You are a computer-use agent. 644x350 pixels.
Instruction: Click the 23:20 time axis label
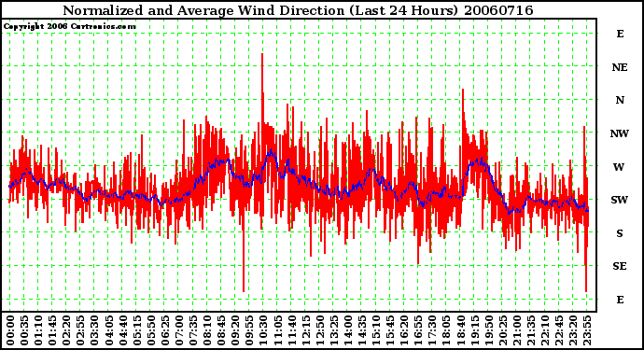pos(573,330)
